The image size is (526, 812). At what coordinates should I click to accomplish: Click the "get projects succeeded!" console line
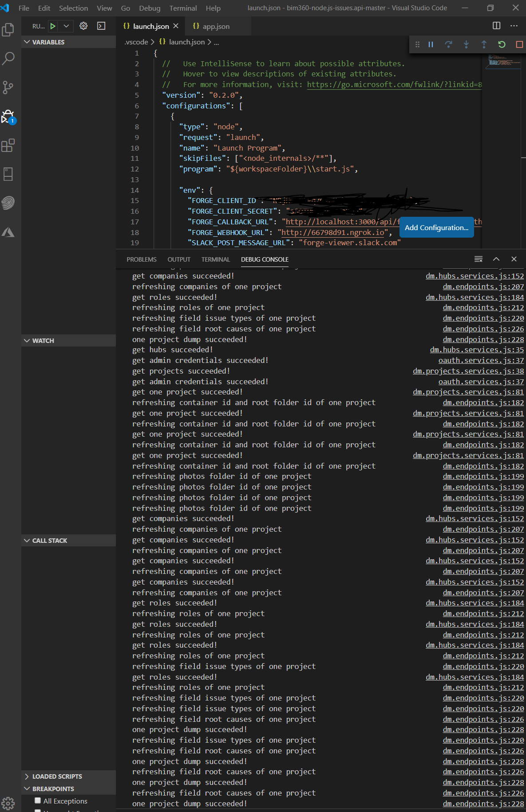pyautogui.click(x=181, y=371)
